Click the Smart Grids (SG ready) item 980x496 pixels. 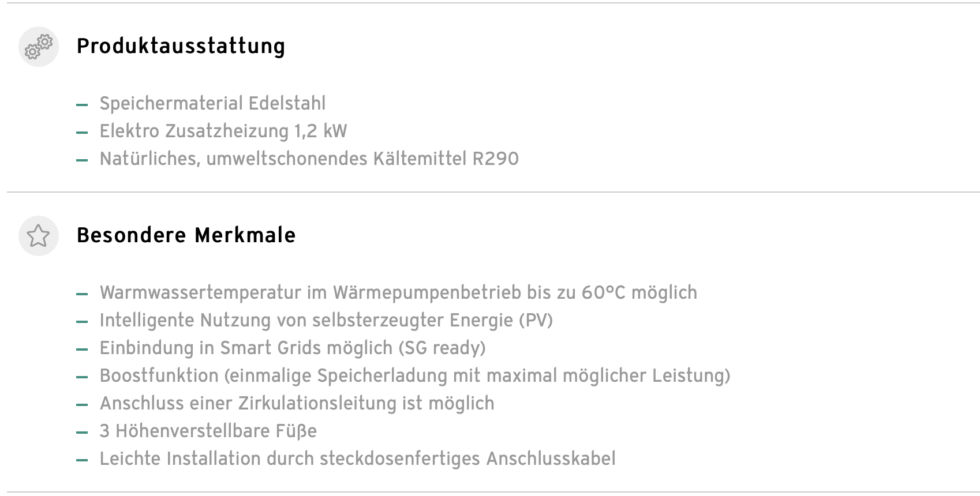[x=293, y=348]
